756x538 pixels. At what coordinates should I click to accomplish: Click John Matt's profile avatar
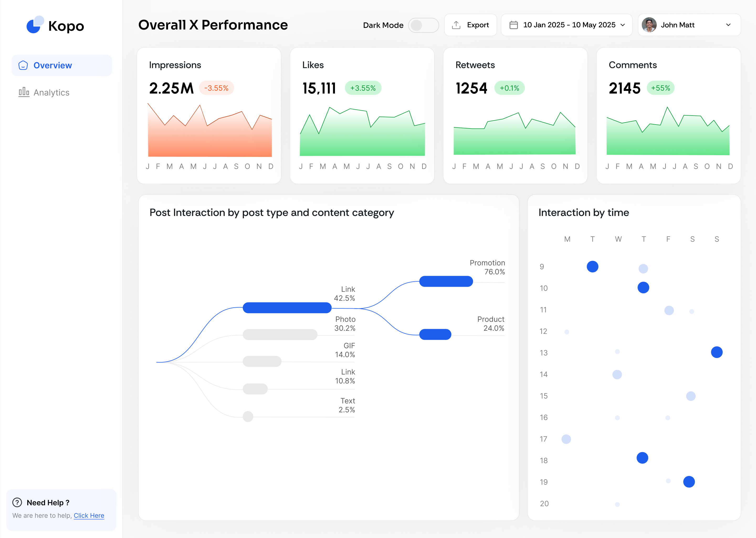pyautogui.click(x=649, y=25)
